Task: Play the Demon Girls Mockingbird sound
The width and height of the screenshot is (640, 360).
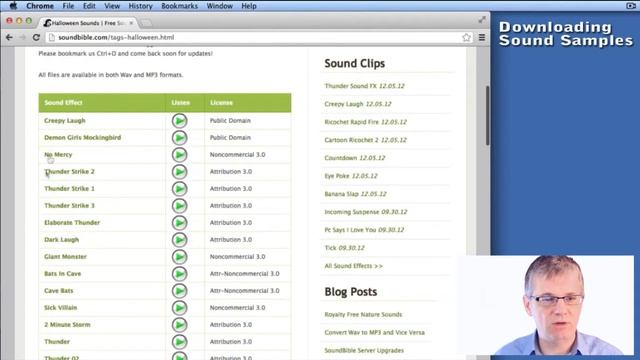Action: coord(179,138)
